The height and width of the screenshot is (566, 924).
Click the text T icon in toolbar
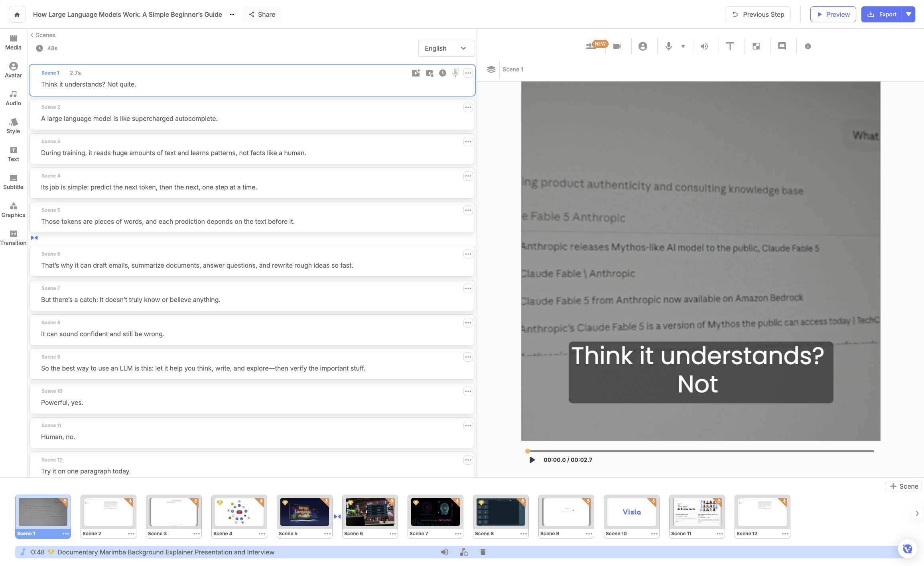tap(730, 46)
